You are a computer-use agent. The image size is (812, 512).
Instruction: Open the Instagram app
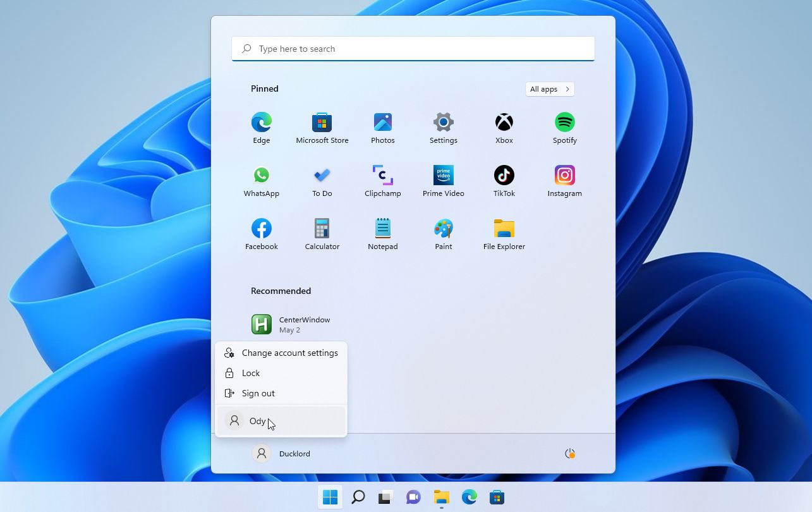[x=565, y=181]
